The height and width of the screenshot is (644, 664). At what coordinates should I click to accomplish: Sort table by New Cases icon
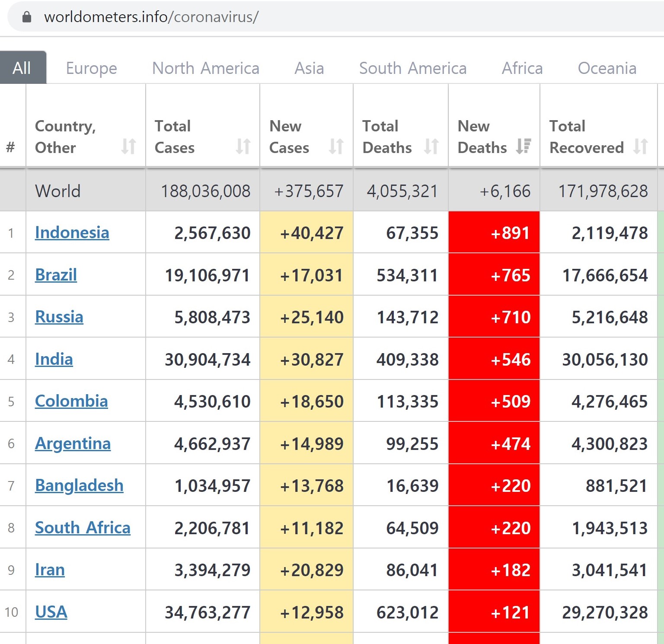pos(336,147)
